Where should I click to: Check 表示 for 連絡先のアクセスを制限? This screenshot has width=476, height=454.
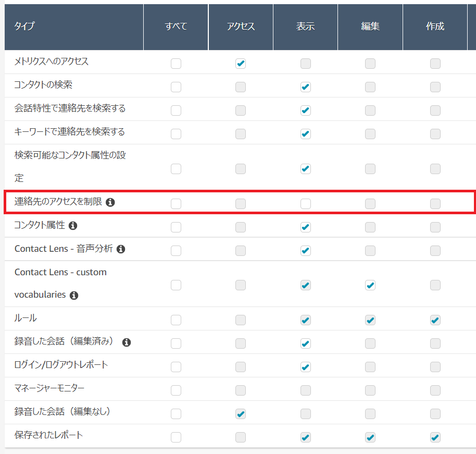(305, 204)
